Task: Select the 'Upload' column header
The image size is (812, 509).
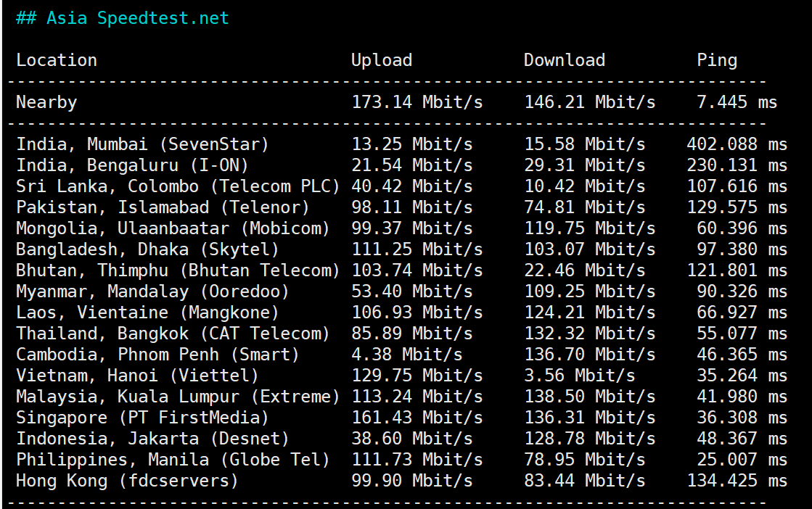Action: [x=382, y=60]
